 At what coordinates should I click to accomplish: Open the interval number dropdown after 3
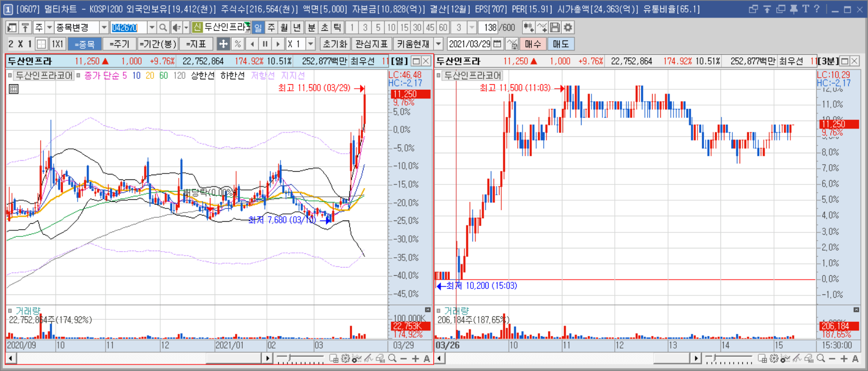472,27
